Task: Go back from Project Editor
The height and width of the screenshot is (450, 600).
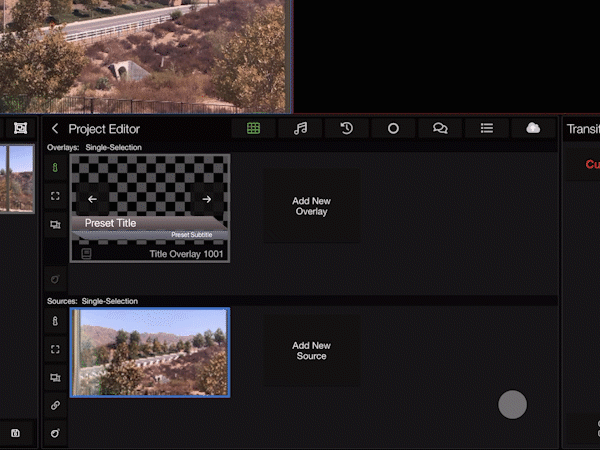Action: tap(55, 129)
